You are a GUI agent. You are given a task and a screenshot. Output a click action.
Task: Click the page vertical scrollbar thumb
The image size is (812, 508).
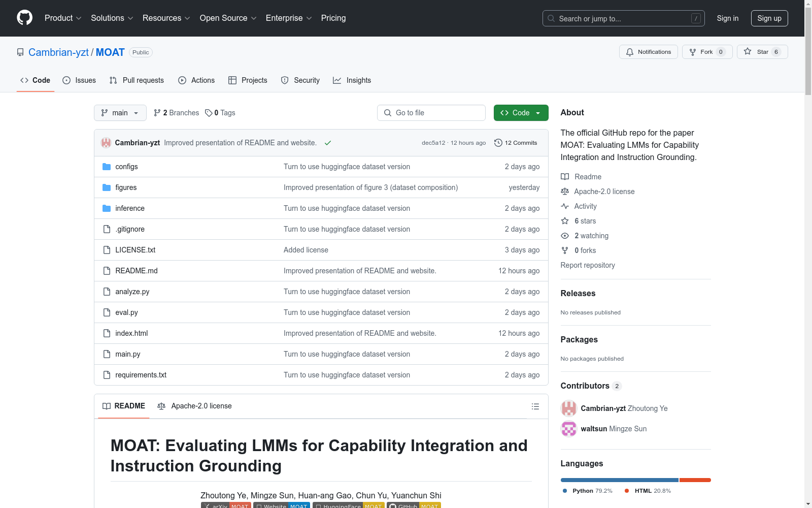point(808,51)
